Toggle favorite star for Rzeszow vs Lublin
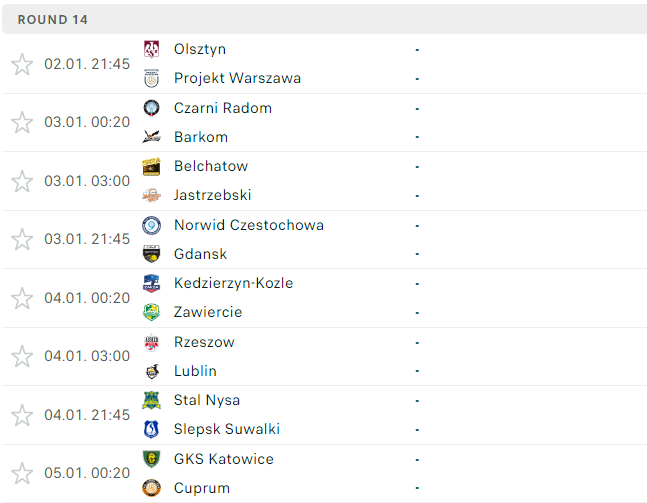The width and height of the screenshot is (647, 503). point(22,356)
